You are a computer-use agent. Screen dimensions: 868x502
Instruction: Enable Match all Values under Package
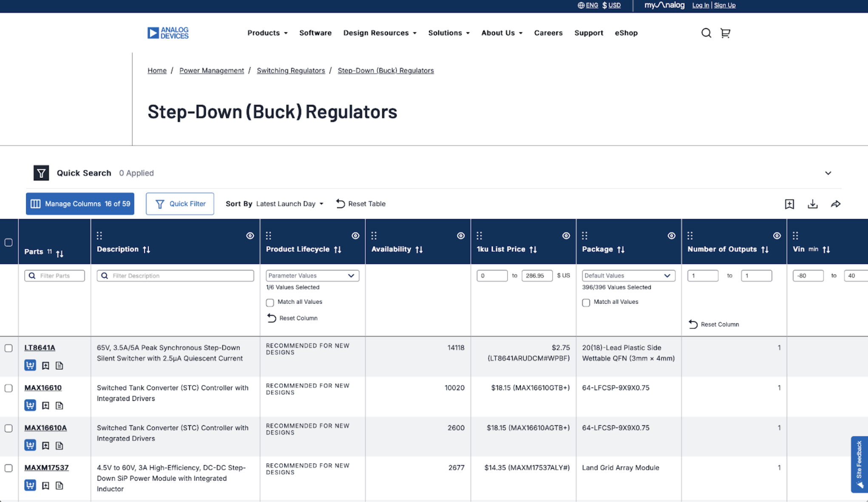pos(586,302)
